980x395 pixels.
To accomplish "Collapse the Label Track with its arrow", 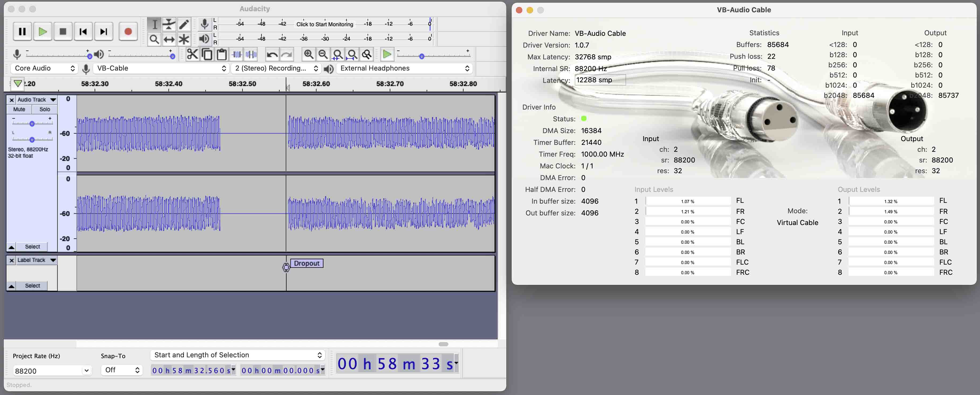I will pos(11,286).
